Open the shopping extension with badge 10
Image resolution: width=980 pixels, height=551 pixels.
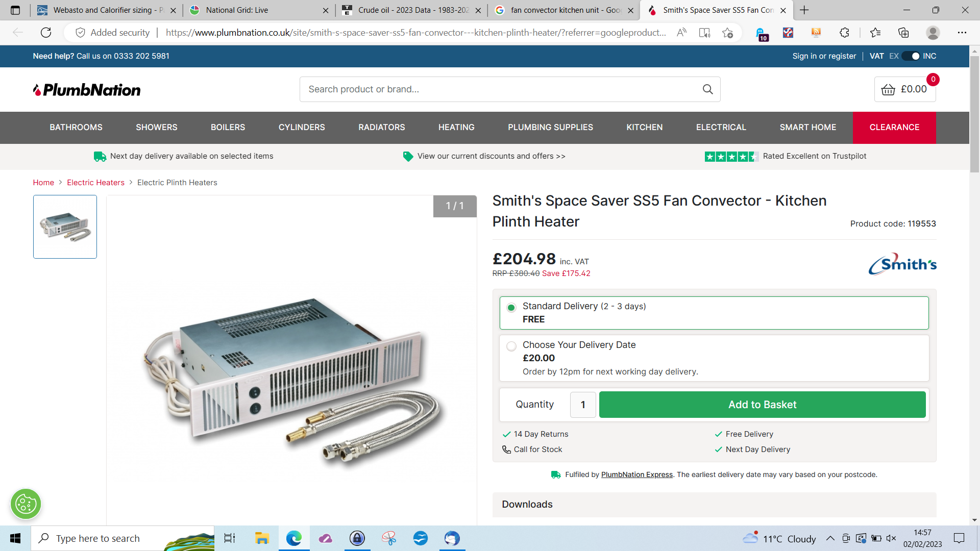point(761,34)
